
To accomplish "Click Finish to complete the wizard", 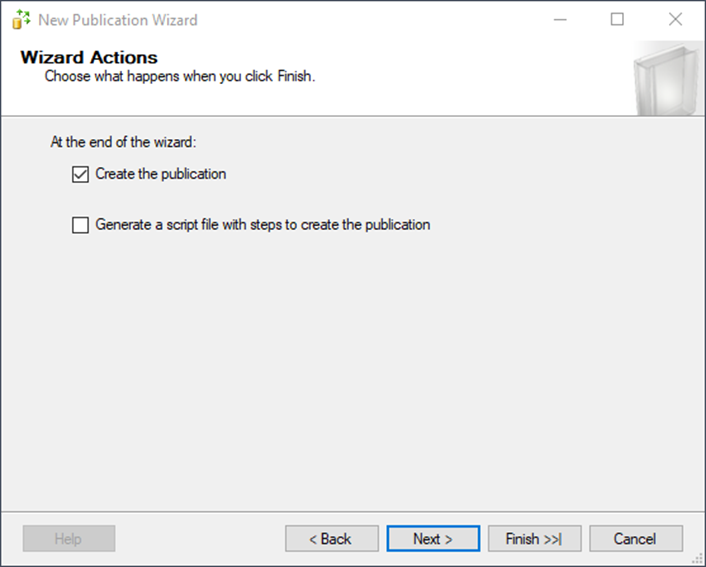I will point(534,539).
